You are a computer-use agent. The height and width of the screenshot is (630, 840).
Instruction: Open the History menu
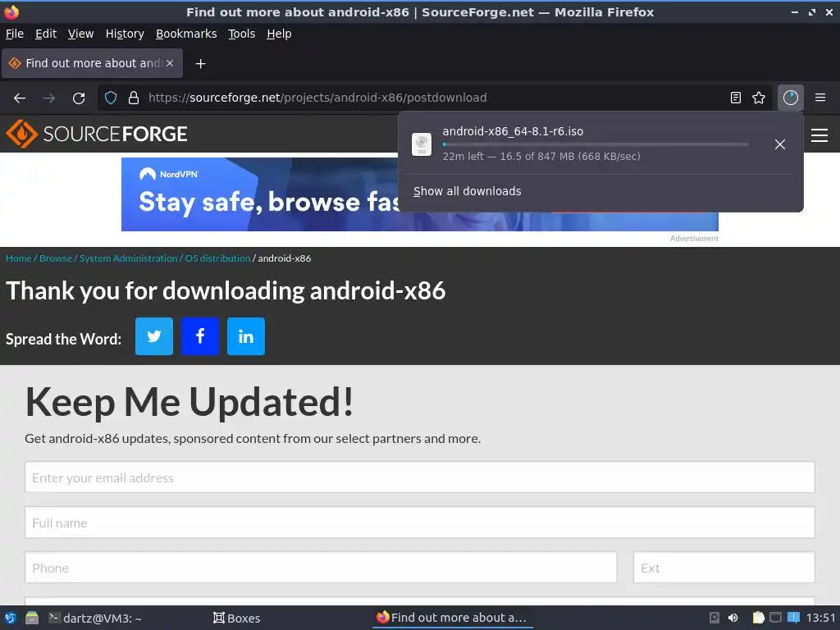pyautogui.click(x=125, y=34)
